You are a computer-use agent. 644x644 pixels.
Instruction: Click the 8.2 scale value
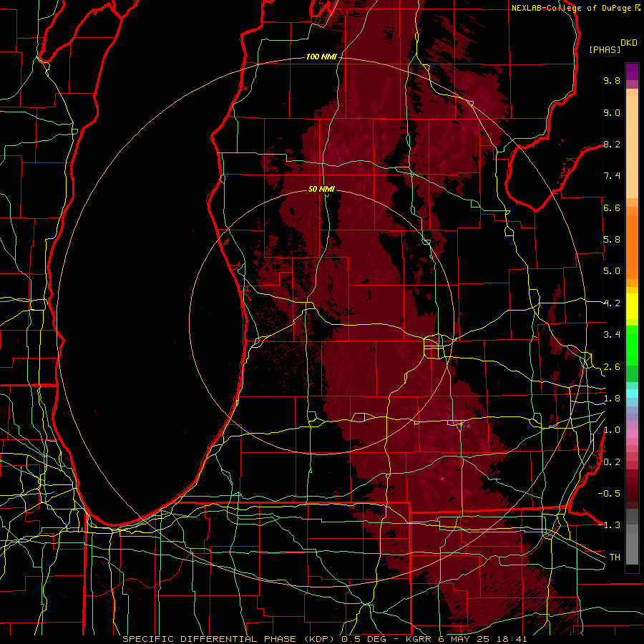pos(612,144)
